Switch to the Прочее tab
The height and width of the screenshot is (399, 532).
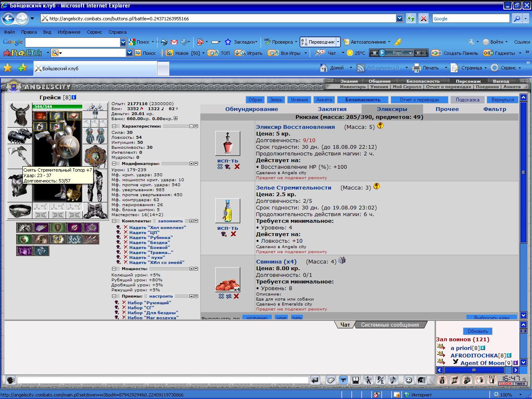point(447,109)
